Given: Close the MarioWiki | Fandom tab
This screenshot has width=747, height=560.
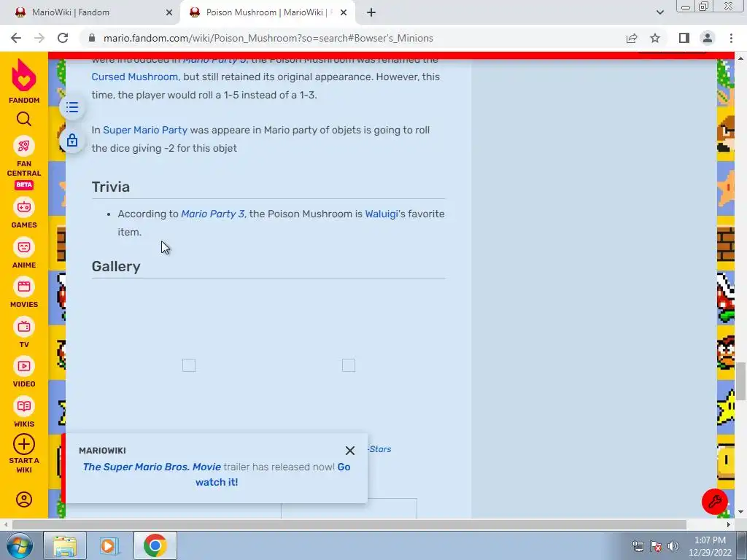Looking at the screenshot, I should [169, 12].
